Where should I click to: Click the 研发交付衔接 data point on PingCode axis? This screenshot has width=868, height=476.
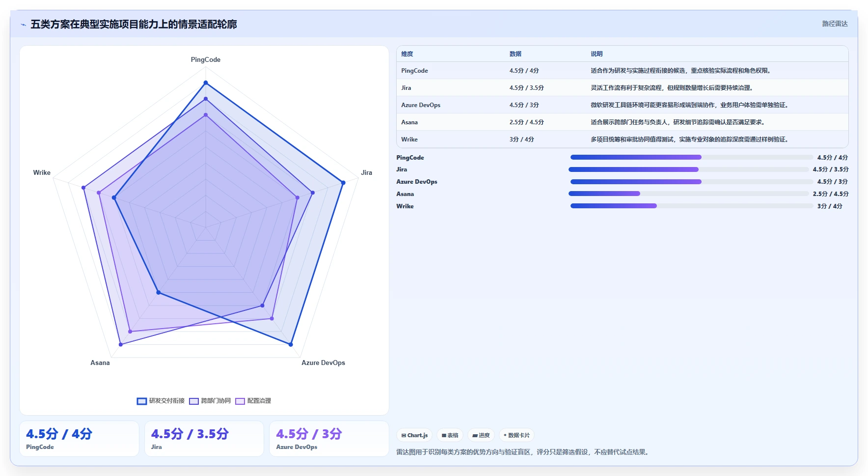coord(206,83)
